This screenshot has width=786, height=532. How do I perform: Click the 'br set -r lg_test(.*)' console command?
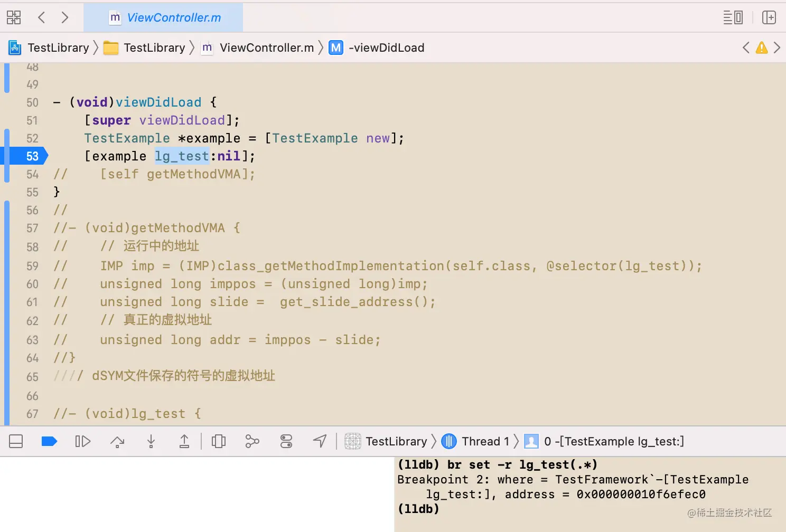(x=522, y=465)
